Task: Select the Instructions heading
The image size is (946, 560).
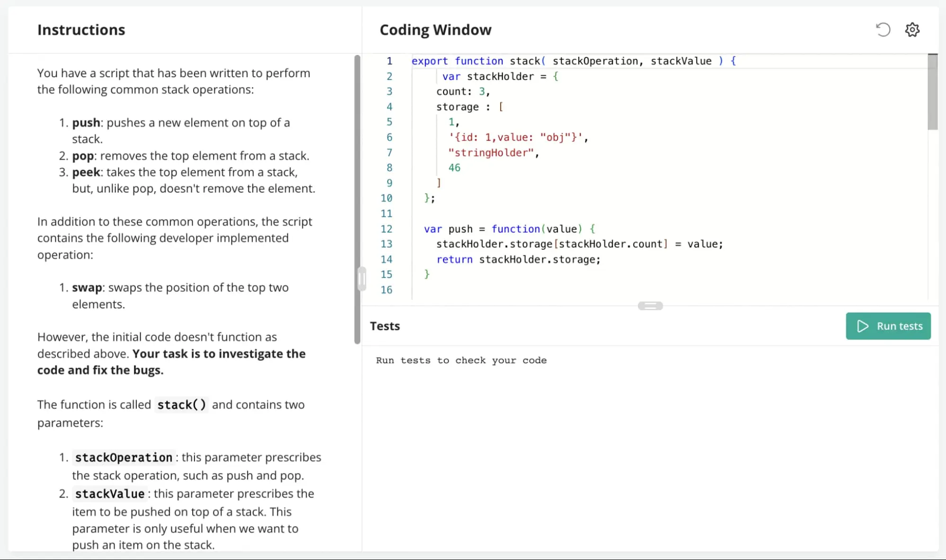Action: pyautogui.click(x=81, y=29)
